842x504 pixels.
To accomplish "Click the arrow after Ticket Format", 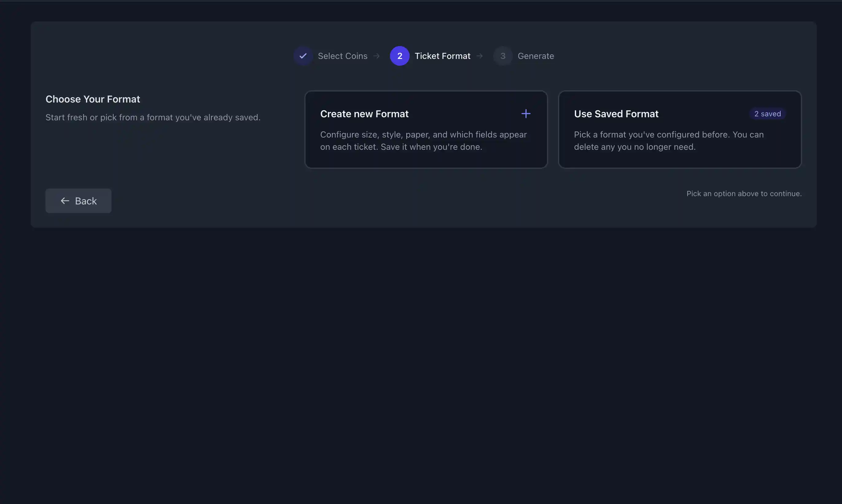I will (x=479, y=56).
